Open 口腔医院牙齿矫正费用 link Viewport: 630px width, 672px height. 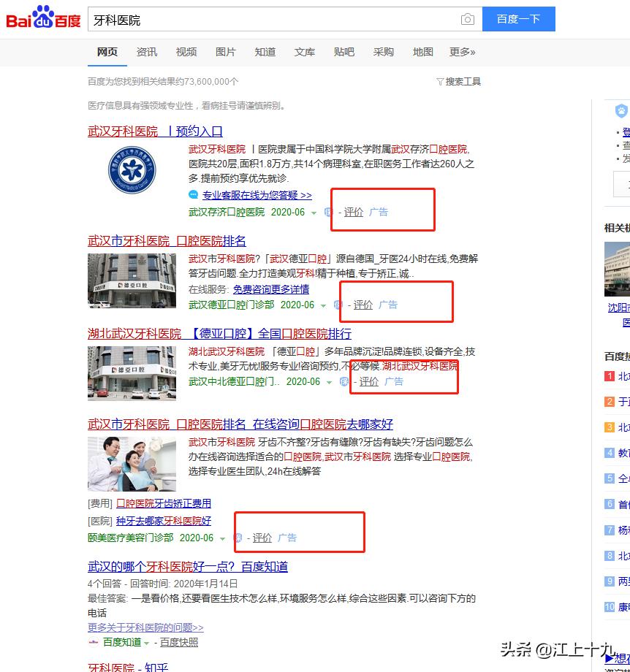click(x=164, y=503)
